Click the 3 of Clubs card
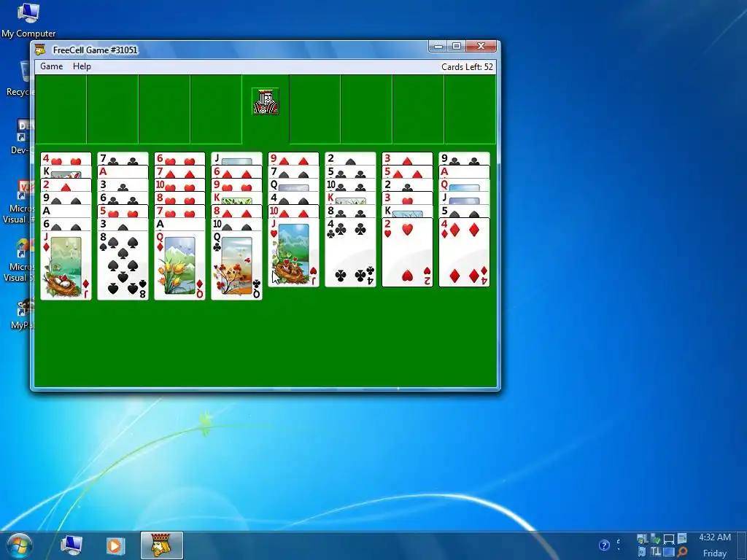Screen dimensions: 747x560 pyautogui.click(x=123, y=184)
